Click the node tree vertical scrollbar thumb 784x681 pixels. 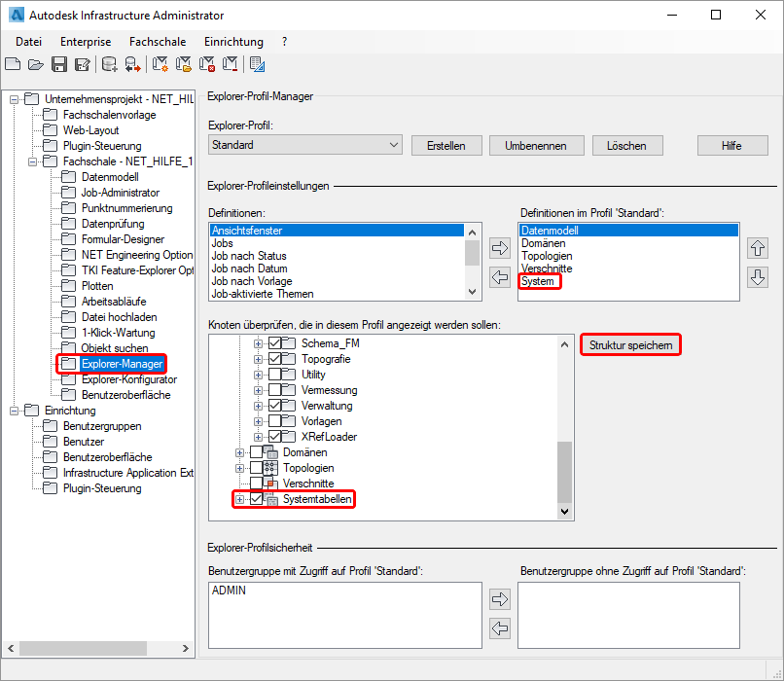coord(564,472)
